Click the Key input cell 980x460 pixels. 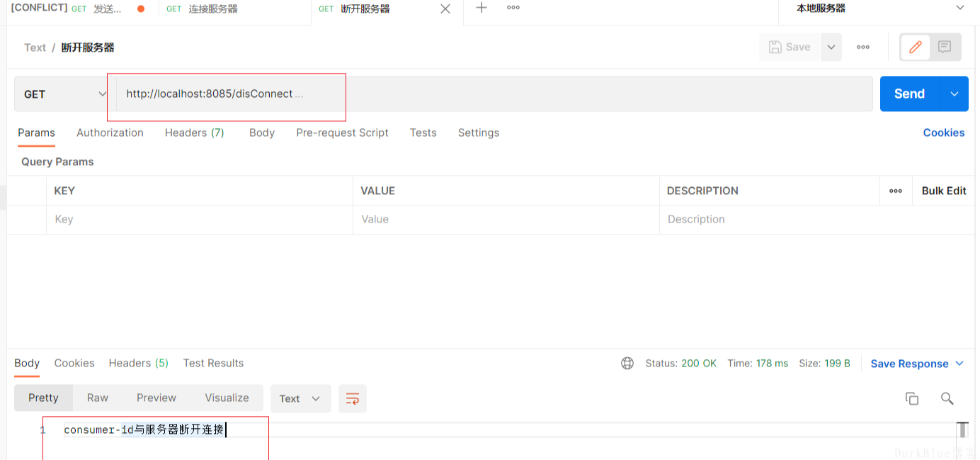(200, 220)
